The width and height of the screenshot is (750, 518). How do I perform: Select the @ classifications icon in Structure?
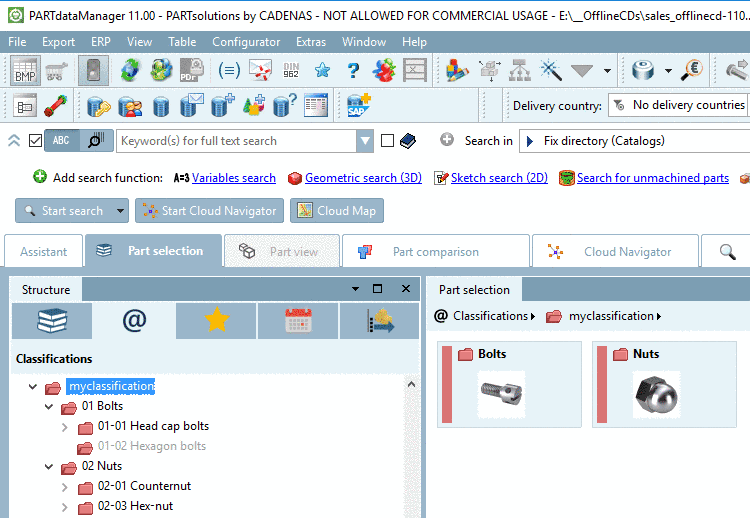coord(134,320)
